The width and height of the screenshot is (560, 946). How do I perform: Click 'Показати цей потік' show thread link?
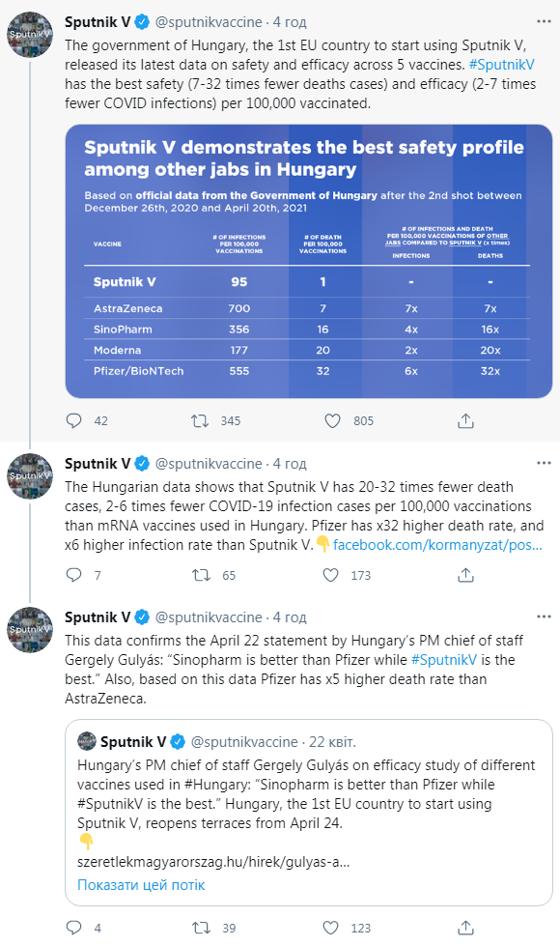pos(141,885)
